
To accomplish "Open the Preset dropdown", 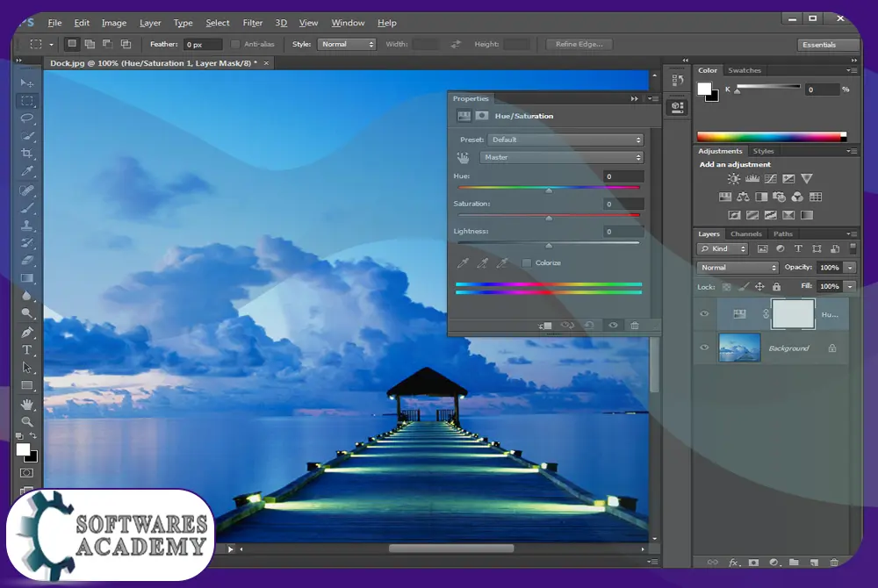I will 565,140.
